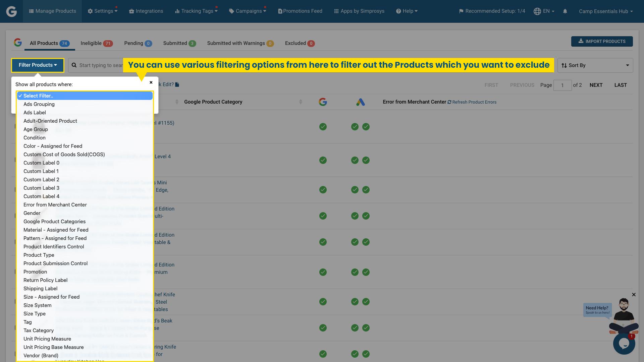The image size is (644, 362).
Task: Open the chat support widget at bottom right
Action: click(x=624, y=343)
